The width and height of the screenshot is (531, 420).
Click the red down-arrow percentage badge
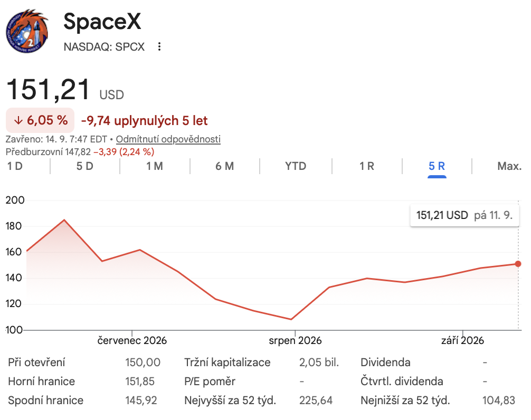click(40, 120)
